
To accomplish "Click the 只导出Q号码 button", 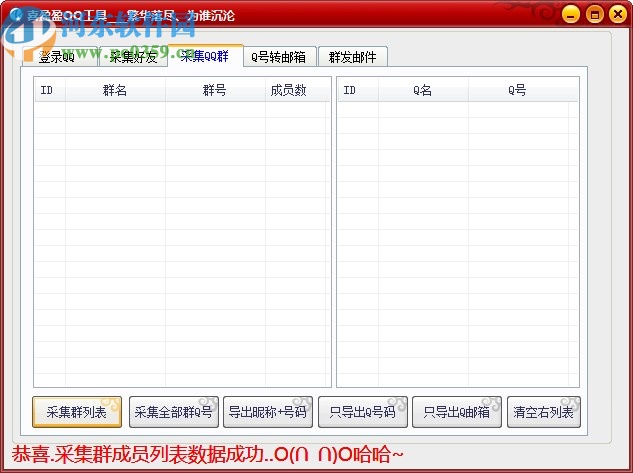I will tap(363, 412).
